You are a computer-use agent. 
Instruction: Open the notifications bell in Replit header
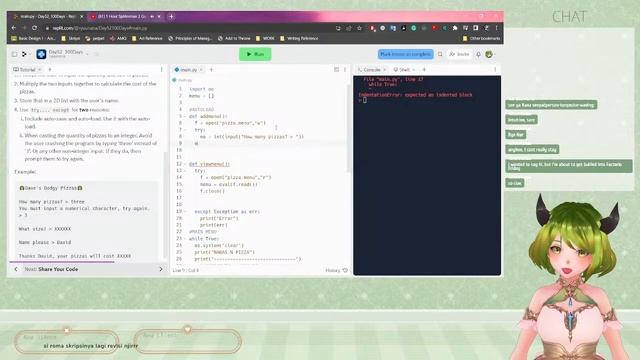point(478,54)
